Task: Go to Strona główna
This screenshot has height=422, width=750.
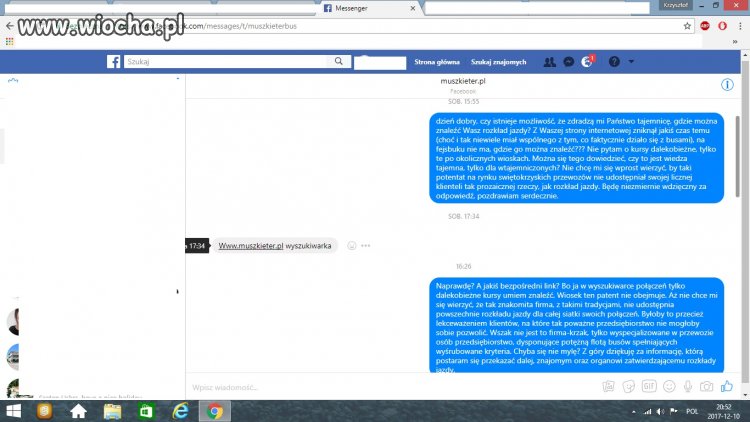Action: pyautogui.click(x=437, y=62)
